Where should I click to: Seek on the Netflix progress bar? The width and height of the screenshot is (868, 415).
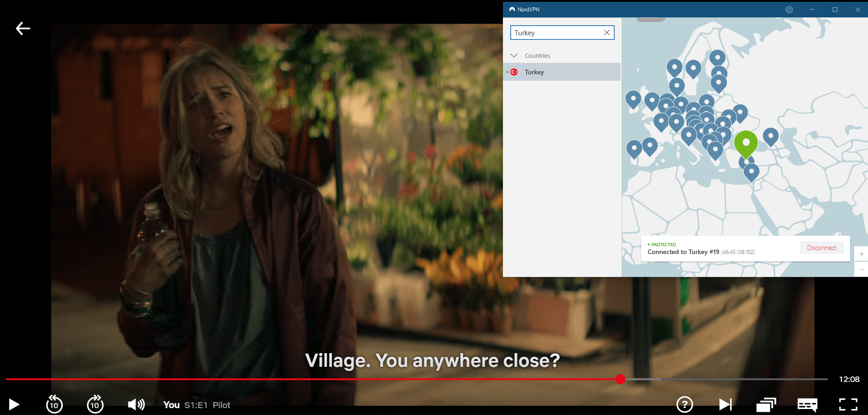coord(416,379)
